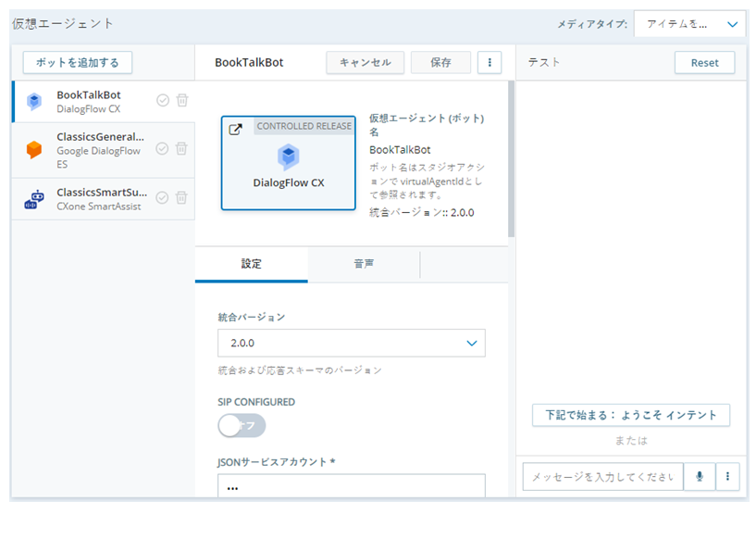This screenshot has height=539, width=756.
Task: Click microphone icon in test chat
Action: pos(700,477)
